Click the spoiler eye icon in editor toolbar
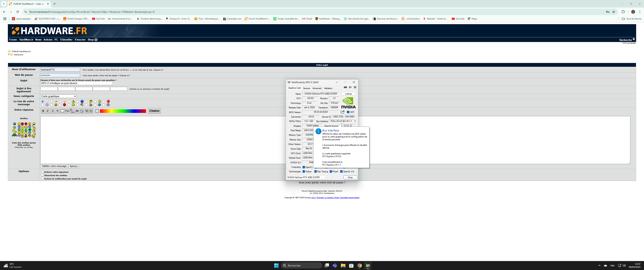This screenshot has width=644, height=270. (x=87, y=111)
